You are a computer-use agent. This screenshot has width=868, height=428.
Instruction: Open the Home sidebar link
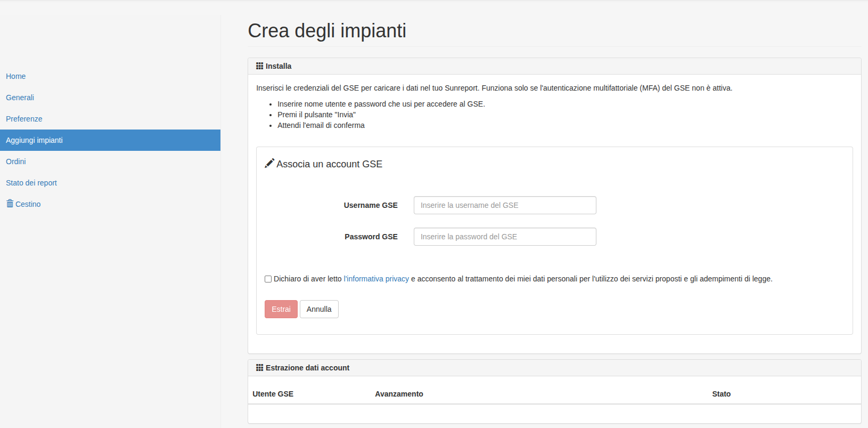pyautogui.click(x=15, y=76)
